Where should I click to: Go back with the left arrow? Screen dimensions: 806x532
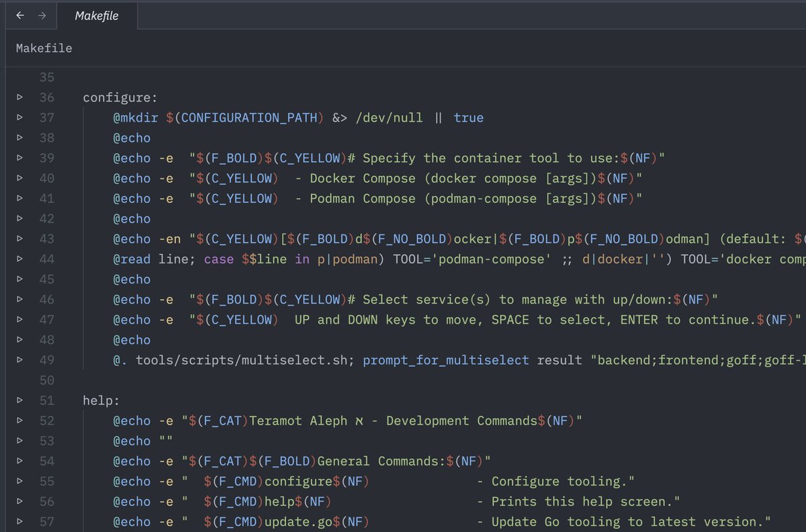click(x=21, y=15)
